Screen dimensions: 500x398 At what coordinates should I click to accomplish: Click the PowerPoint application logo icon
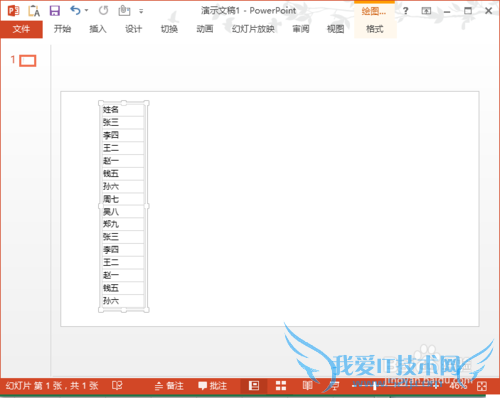pos(13,11)
